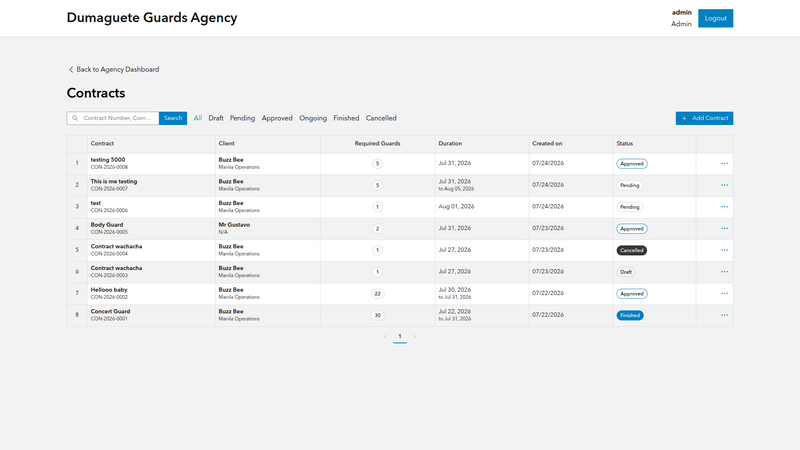The image size is (800, 450).
Task: Click the magnifier icon in search box
Action: (x=75, y=118)
